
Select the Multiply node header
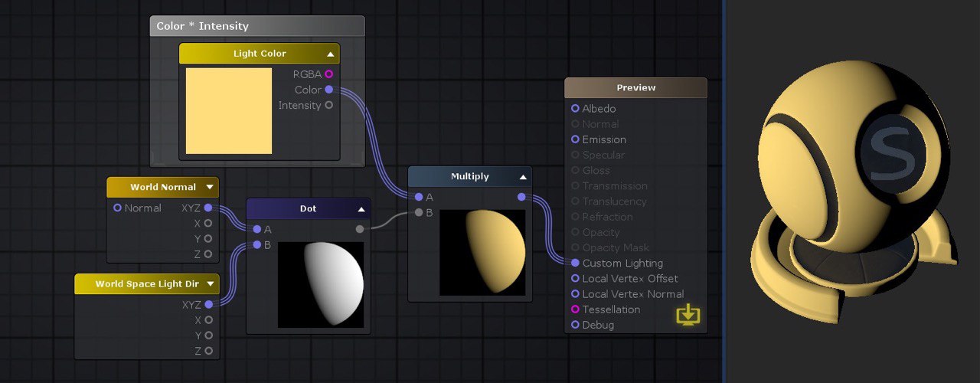pos(469,176)
